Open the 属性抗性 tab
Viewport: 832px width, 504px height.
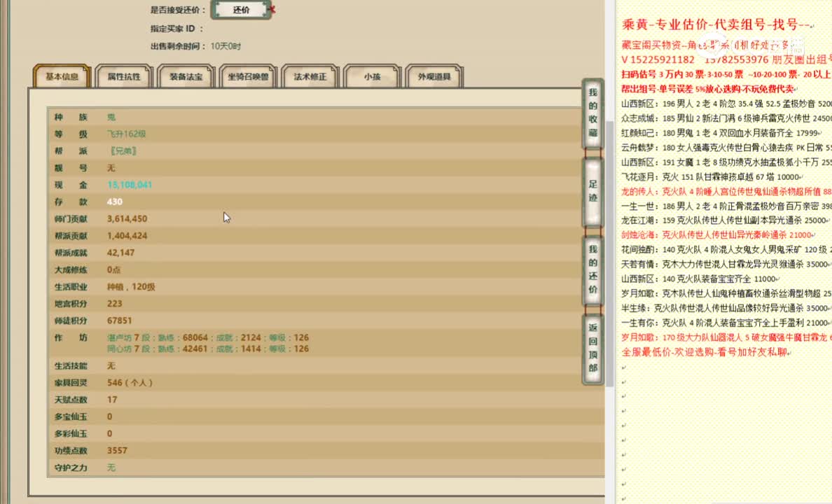click(x=124, y=76)
